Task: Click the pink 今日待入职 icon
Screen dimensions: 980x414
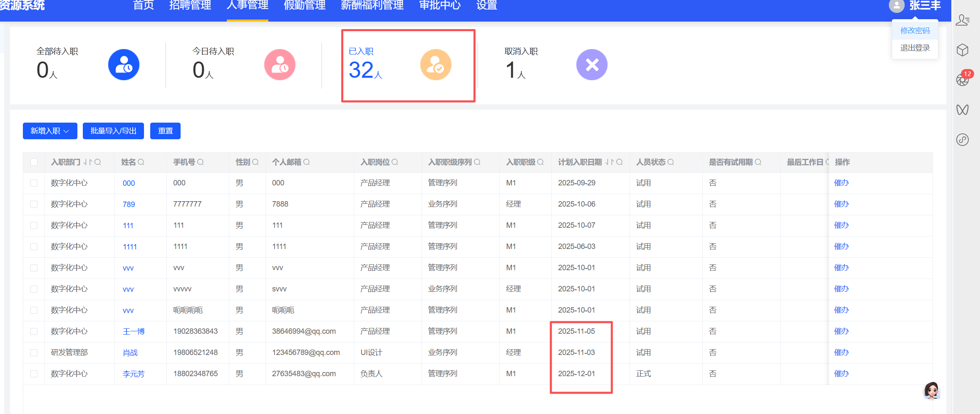Action: coord(280,65)
